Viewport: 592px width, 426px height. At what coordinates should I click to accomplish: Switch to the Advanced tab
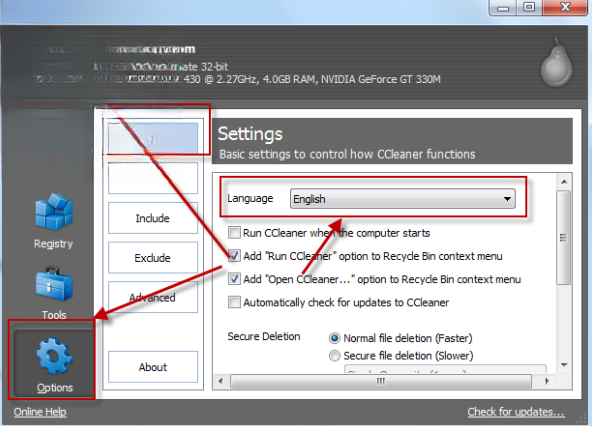153,297
